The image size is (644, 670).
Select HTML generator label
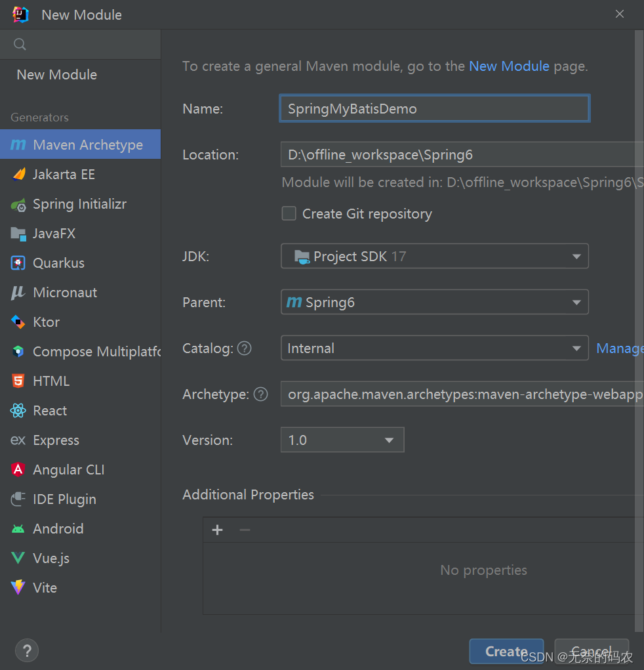click(x=51, y=381)
